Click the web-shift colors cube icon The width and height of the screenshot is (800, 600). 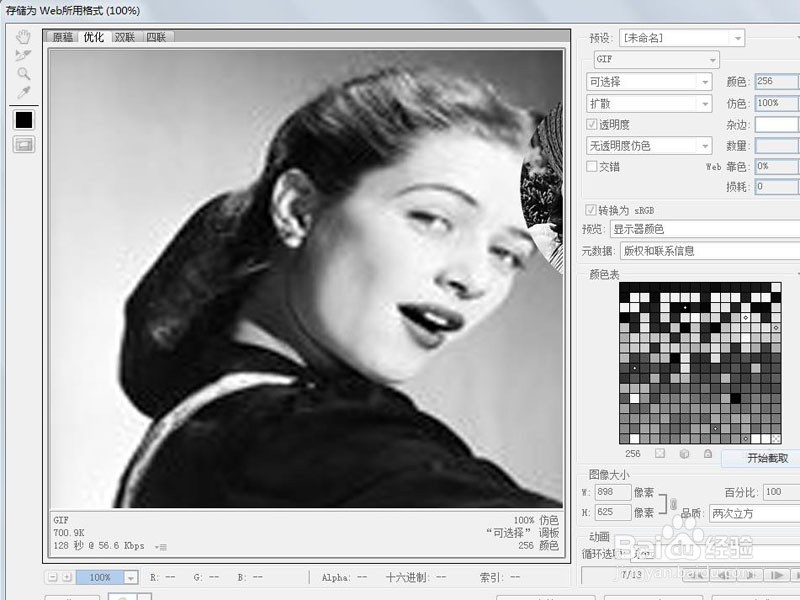[685, 453]
